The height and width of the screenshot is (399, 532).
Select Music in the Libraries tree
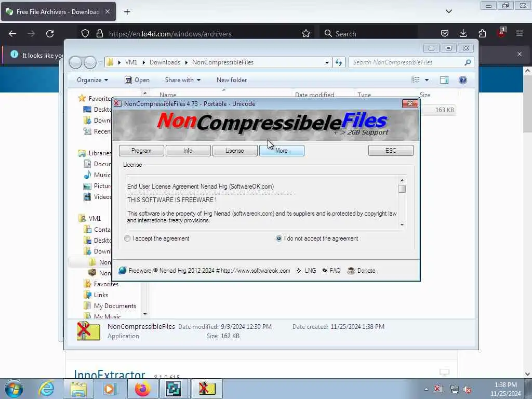(x=102, y=175)
